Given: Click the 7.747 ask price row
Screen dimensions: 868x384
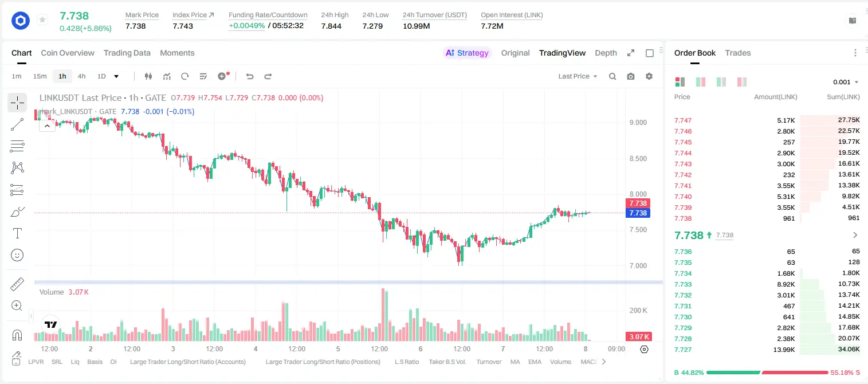Looking at the screenshot, I should 767,120.
